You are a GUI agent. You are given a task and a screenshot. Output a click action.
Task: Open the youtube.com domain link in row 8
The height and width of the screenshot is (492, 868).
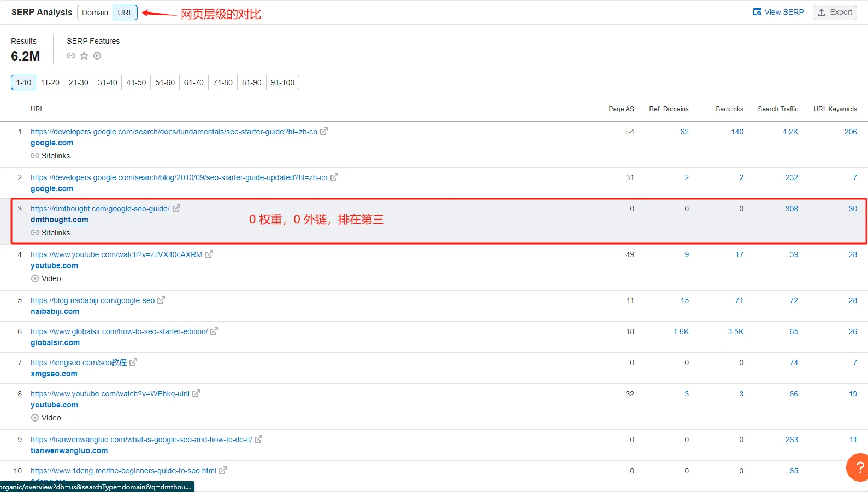(55, 405)
